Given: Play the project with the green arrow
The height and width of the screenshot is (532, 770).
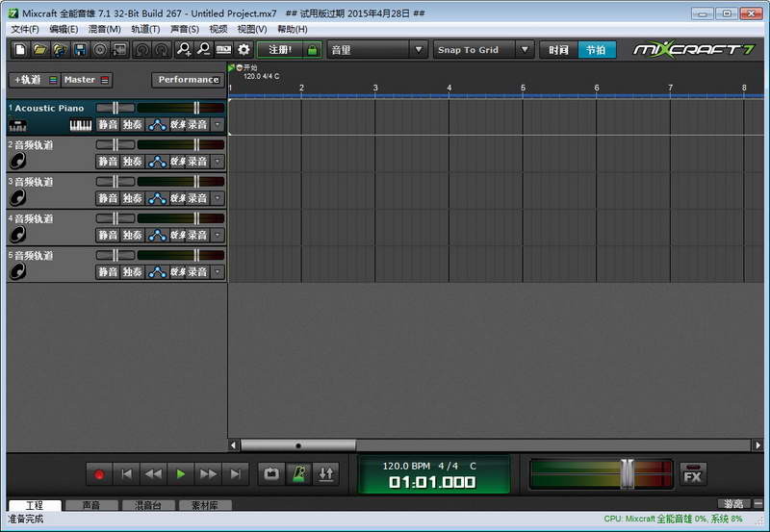Looking at the screenshot, I should tap(181, 474).
